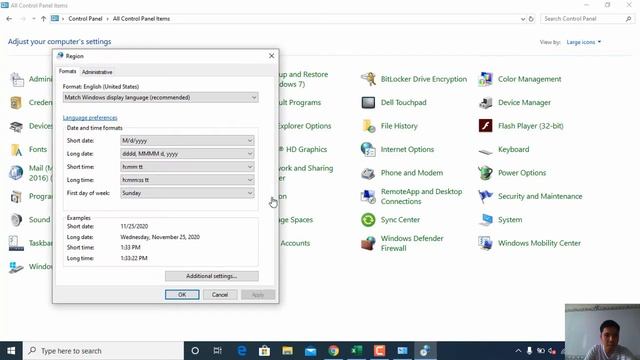Go up one level arrow
This screenshot has width=640, height=360.
[x=43, y=19]
